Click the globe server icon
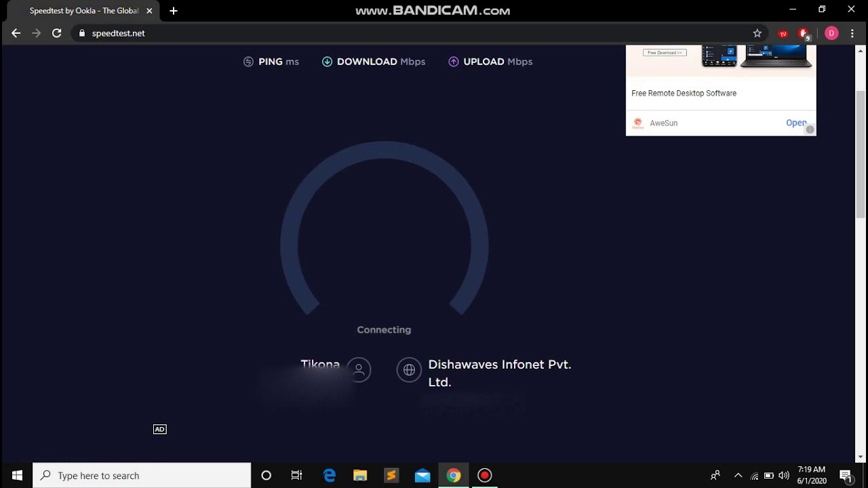868x488 pixels. coord(409,370)
